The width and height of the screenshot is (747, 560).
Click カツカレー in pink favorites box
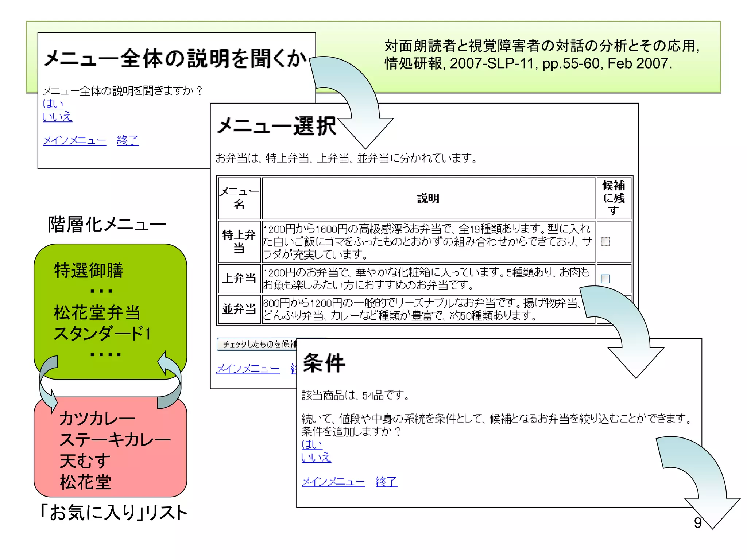97,418
